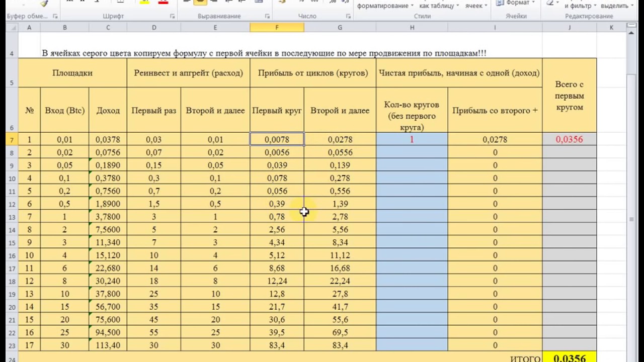Viewport: 644px width, 362px height.
Task: Select column G header
Action: click(x=340, y=28)
